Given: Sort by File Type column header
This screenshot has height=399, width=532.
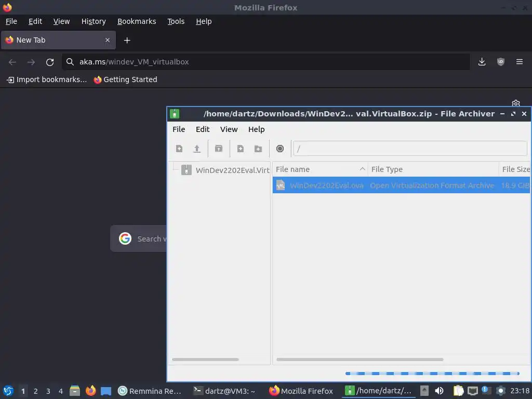Looking at the screenshot, I should [x=433, y=169].
